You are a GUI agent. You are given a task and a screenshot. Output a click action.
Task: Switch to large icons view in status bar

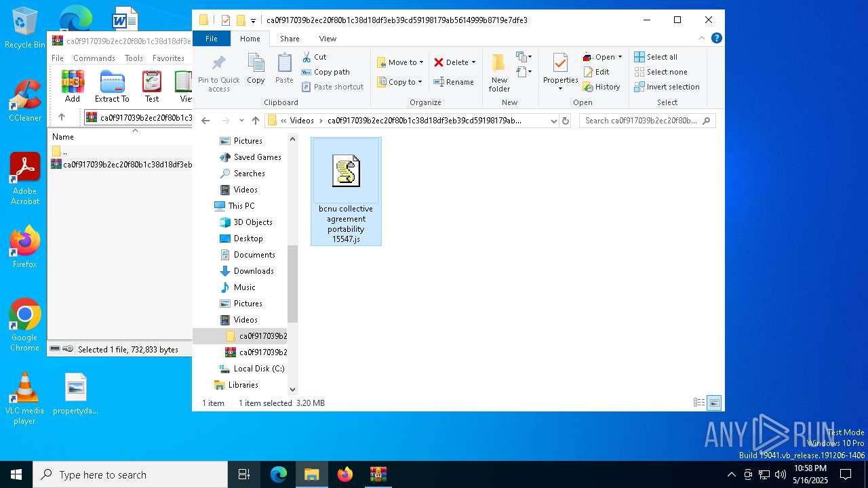pos(714,403)
